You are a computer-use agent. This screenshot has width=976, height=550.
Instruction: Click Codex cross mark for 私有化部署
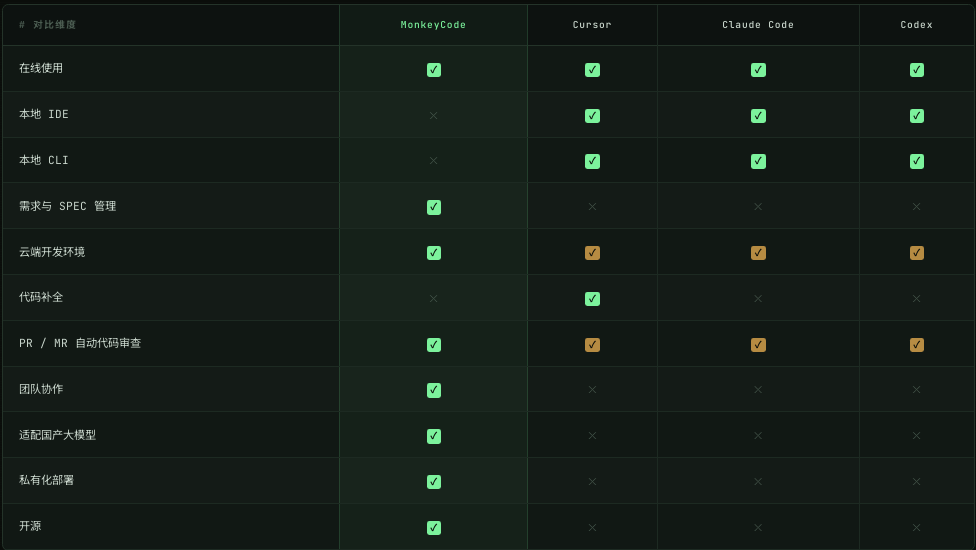(916, 482)
